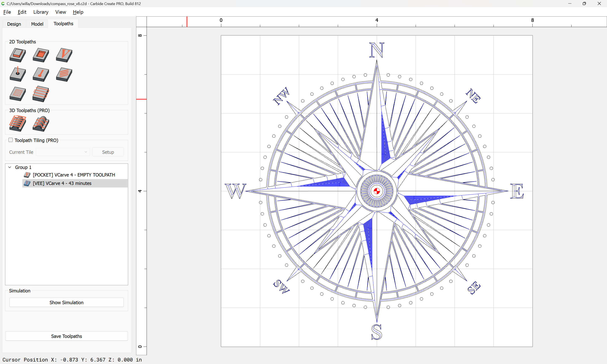Click the Save Toolpaths button
The image size is (607, 364).
66,336
